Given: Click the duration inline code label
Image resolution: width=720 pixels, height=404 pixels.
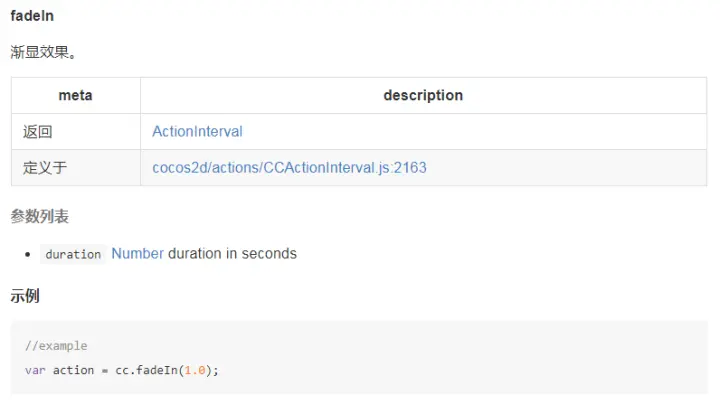Looking at the screenshot, I should point(73,254).
